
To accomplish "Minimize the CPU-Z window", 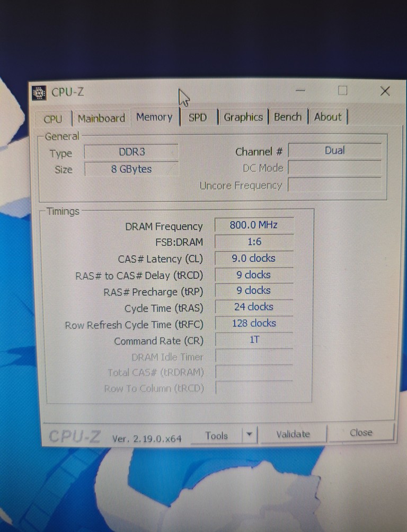I will (300, 91).
